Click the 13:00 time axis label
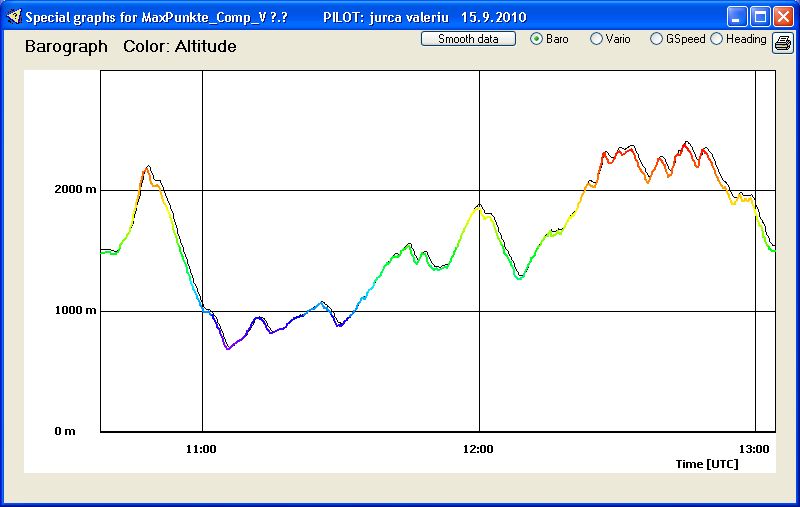This screenshot has width=800, height=507. tap(754, 449)
